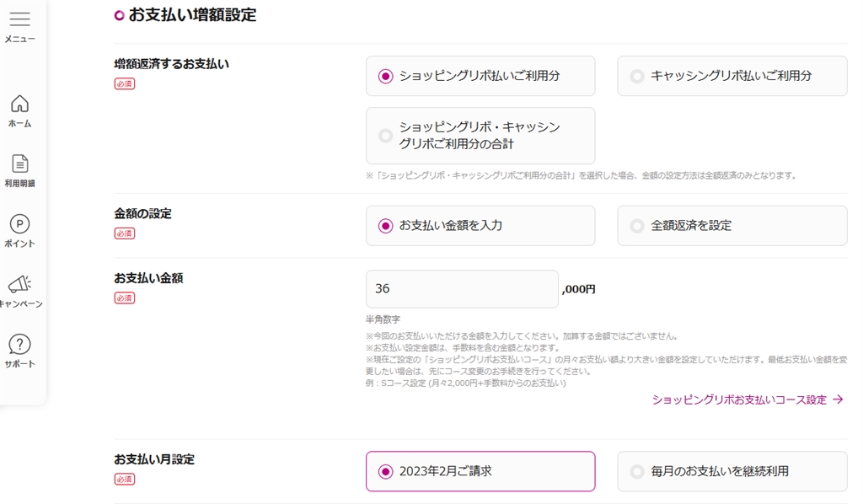
Task: Open the Points (ポイント) icon
Action: (19, 224)
